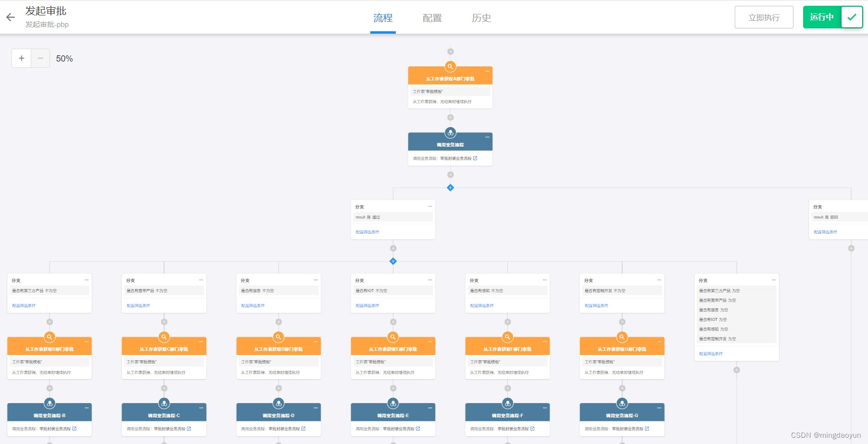Click 配置筛选条件 on 'result 是 通过' branch
868x444 pixels.
[x=367, y=232]
